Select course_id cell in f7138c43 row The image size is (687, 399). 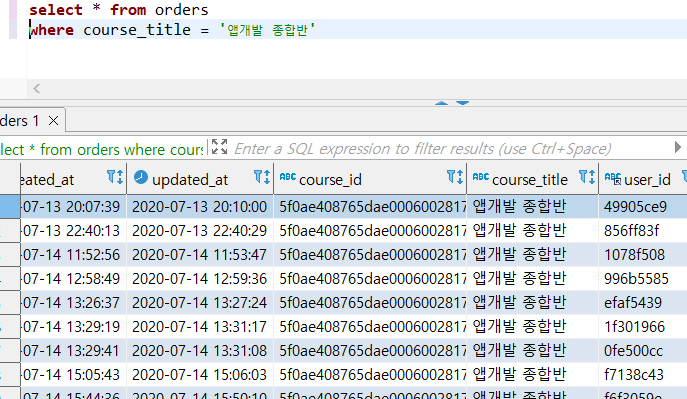[370, 375]
